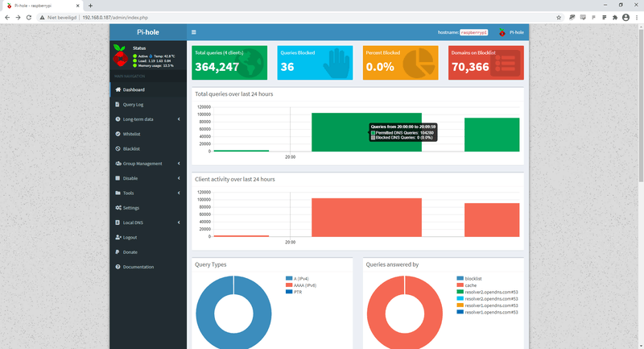This screenshot has height=349, width=644.
Task: Expand the Long-term data chevron
Action: pos(179,119)
